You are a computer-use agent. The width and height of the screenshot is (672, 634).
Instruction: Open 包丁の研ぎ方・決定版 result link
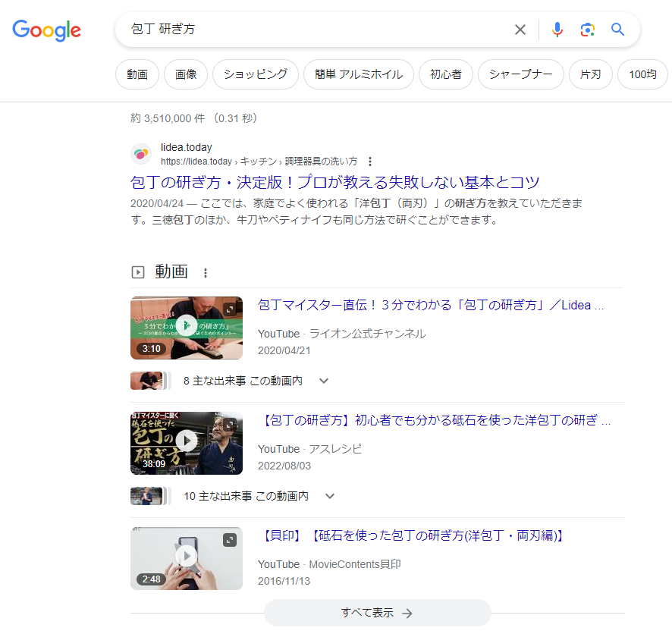coord(334,183)
